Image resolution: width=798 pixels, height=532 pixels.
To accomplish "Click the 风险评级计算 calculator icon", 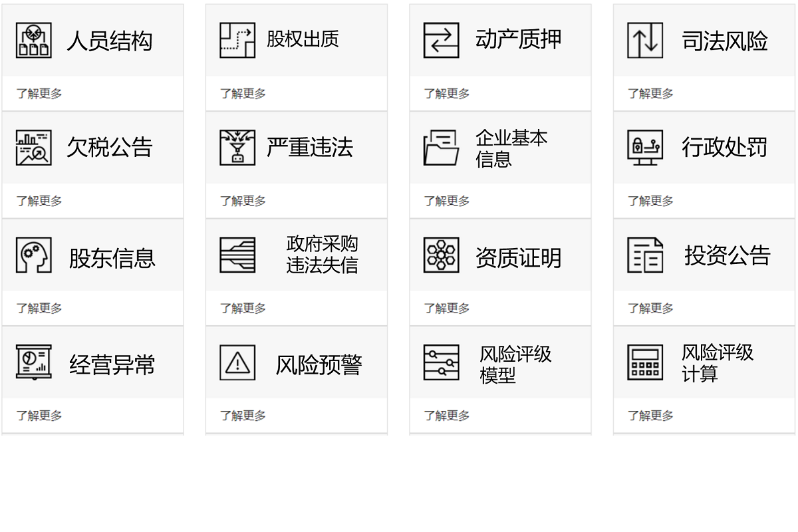I will click(x=644, y=362).
